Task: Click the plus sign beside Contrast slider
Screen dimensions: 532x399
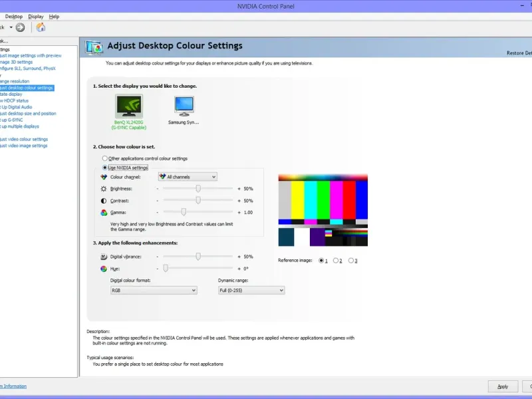Action: tap(239, 201)
